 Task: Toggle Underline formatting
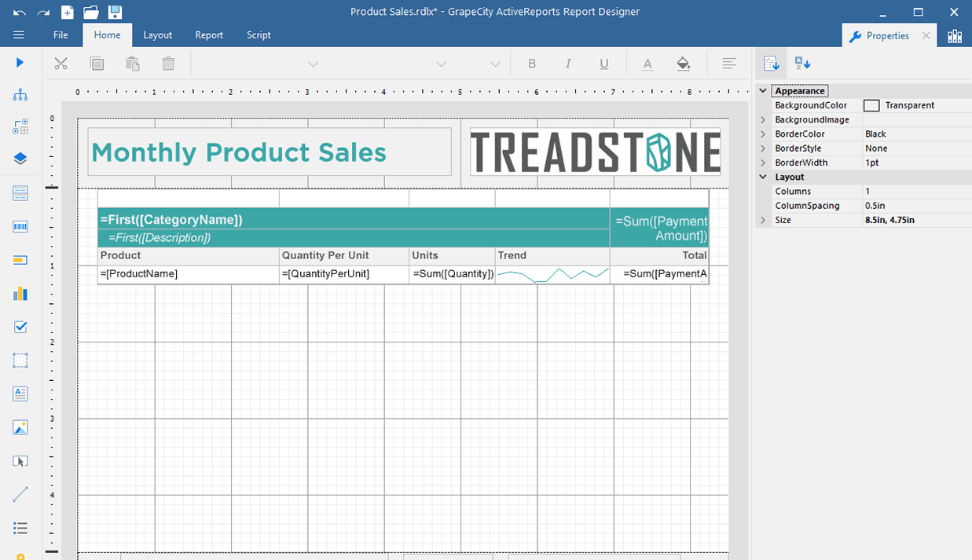[x=603, y=64]
